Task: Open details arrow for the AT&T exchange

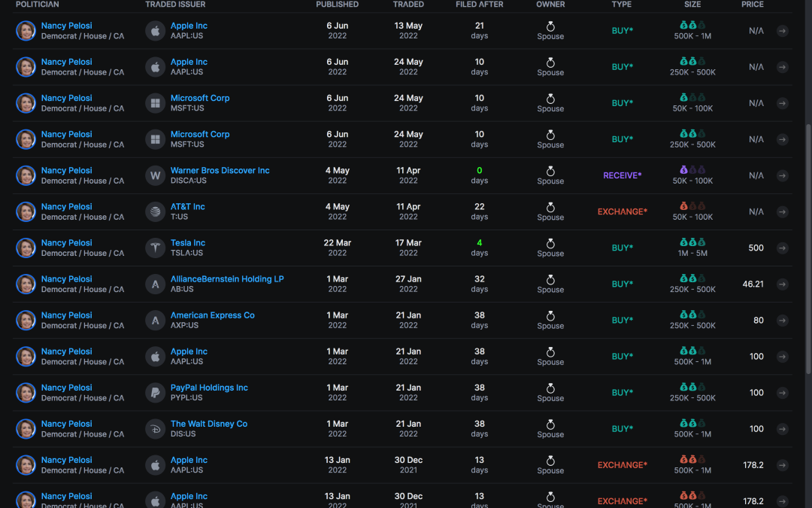Action: (783, 211)
